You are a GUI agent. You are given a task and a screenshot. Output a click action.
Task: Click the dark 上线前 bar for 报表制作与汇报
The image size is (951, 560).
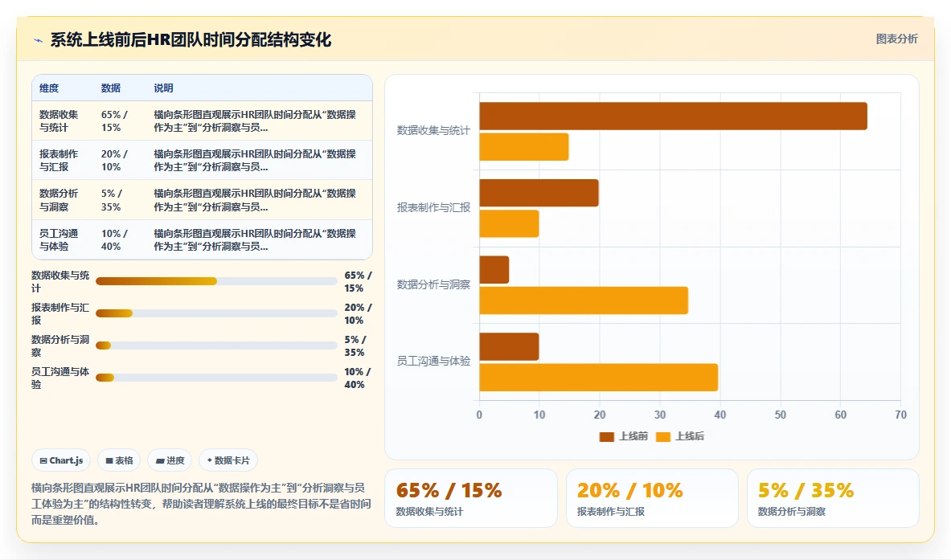tap(539, 193)
